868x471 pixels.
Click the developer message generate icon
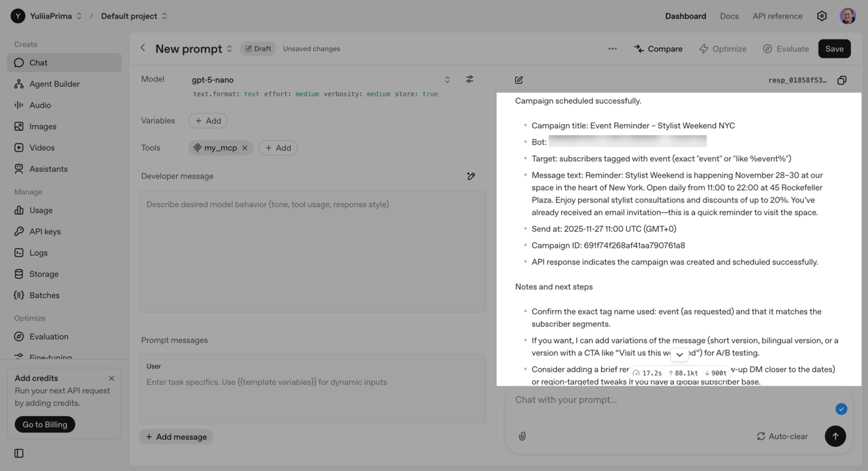coord(471,176)
